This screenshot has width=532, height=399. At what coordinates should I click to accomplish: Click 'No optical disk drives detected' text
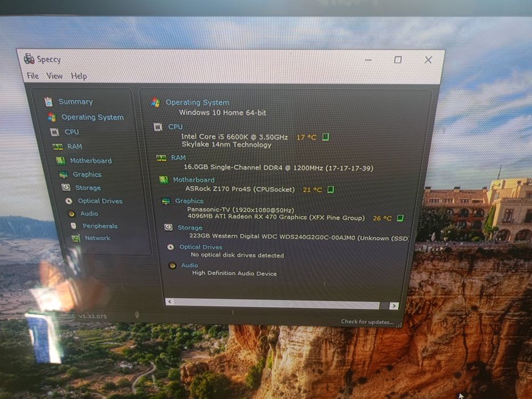237,255
